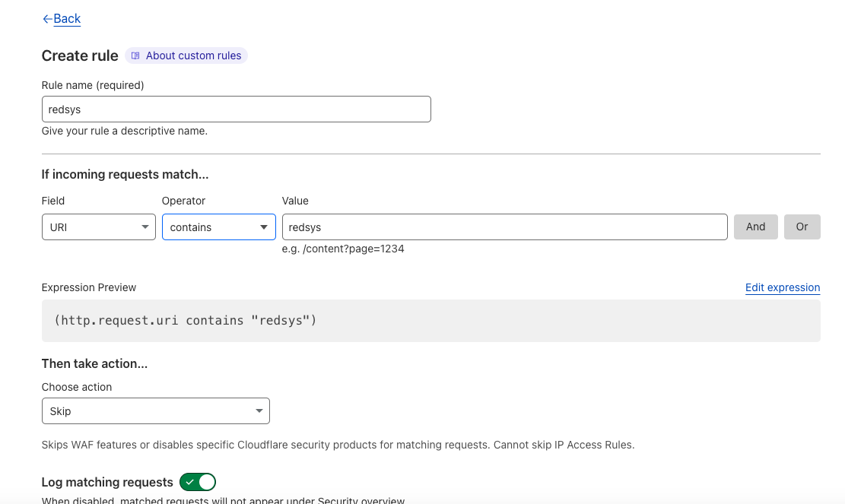Screen dimensions: 845x504
Task: Click the Field dropdown caret arrow
Action: tap(145, 227)
